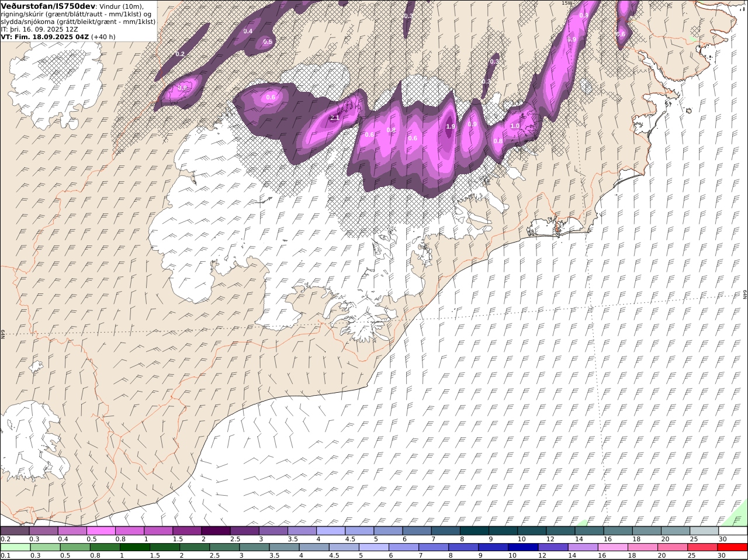Click the 0.4 value label on the map
This screenshot has height=560, width=748.
(x=248, y=31)
